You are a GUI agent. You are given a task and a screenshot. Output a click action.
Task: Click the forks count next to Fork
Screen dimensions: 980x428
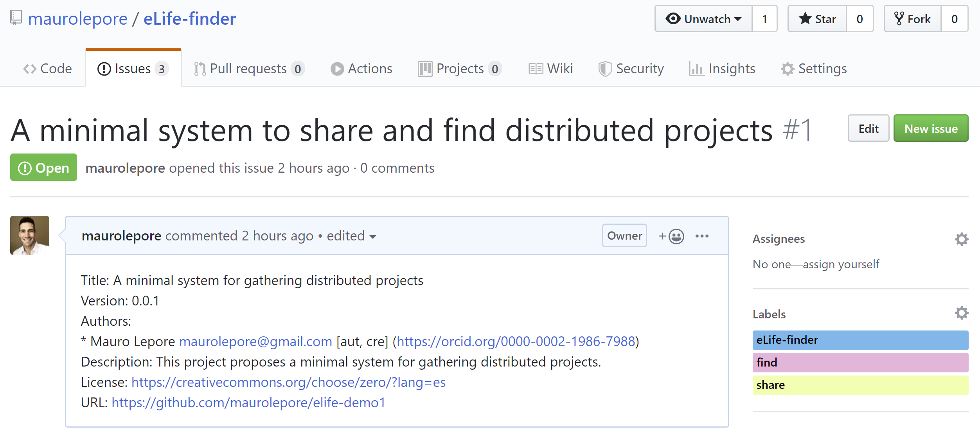tap(955, 19)
